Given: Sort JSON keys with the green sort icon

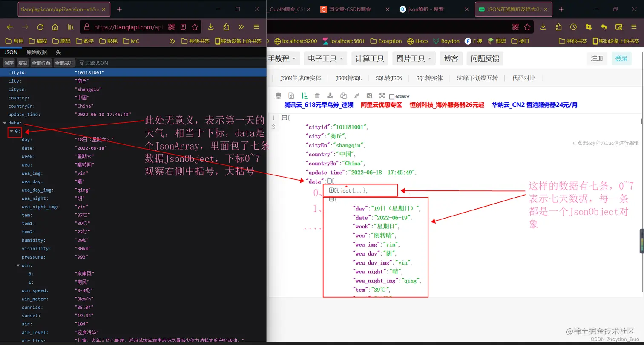Looking at the screenshot, I should click(305, 96).
